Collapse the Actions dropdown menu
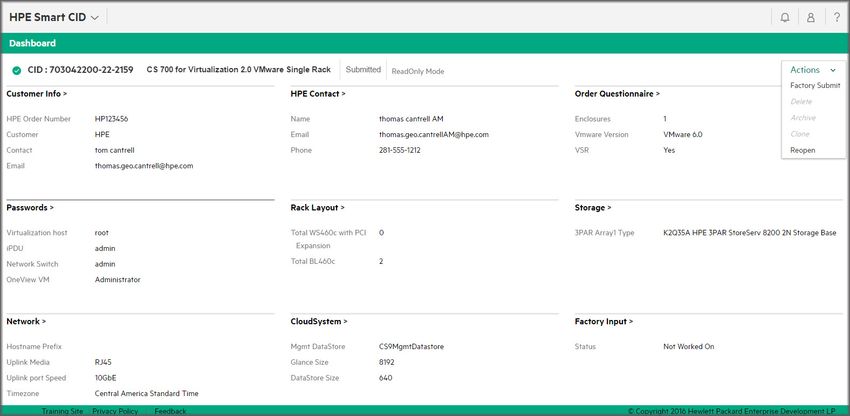 (812, 70)
